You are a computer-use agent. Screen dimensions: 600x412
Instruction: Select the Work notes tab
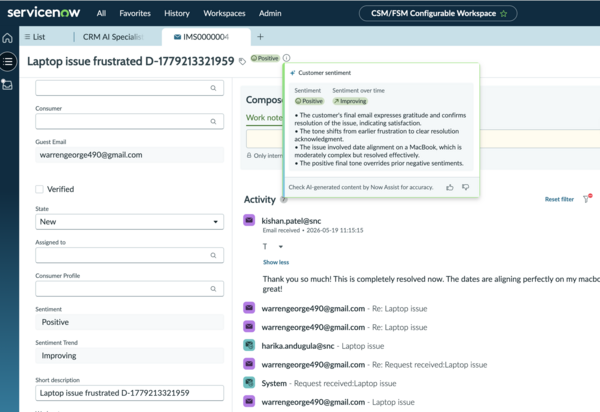pos(264,118)
